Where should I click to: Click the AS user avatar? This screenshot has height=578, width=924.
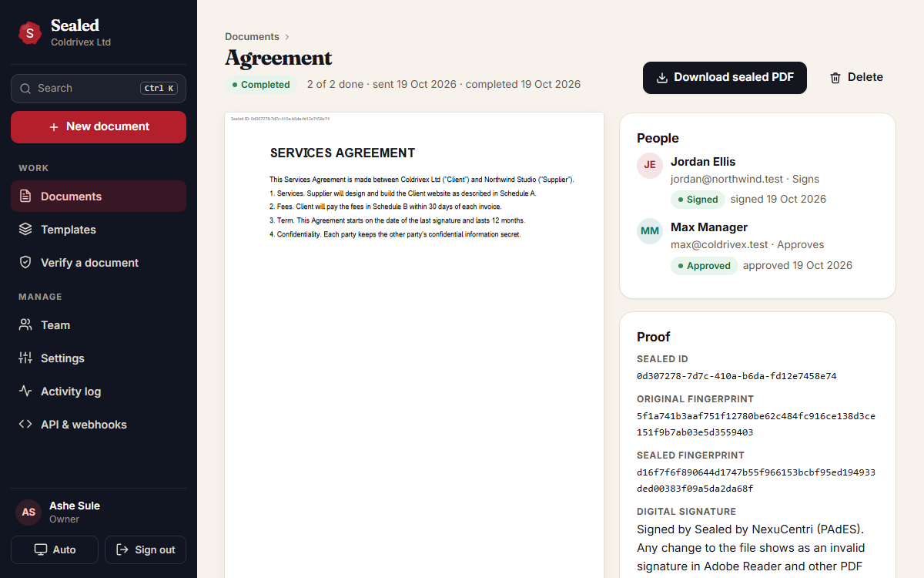tap(28, 512)
